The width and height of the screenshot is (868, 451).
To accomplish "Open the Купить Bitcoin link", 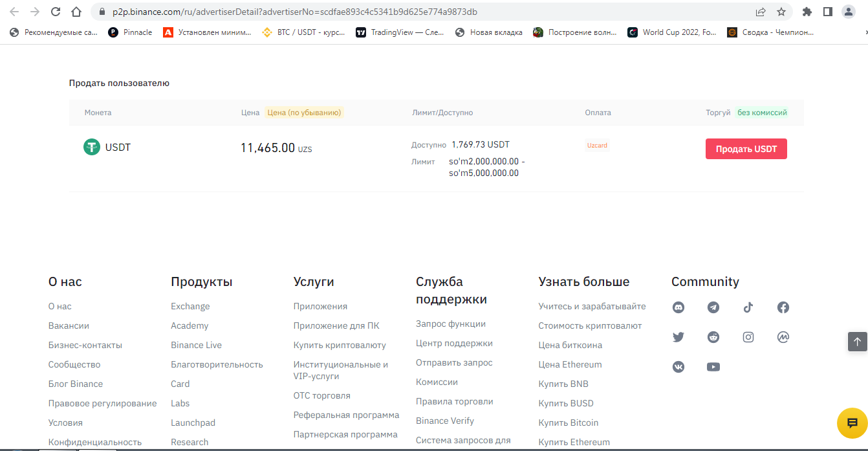I will [569, 423].
